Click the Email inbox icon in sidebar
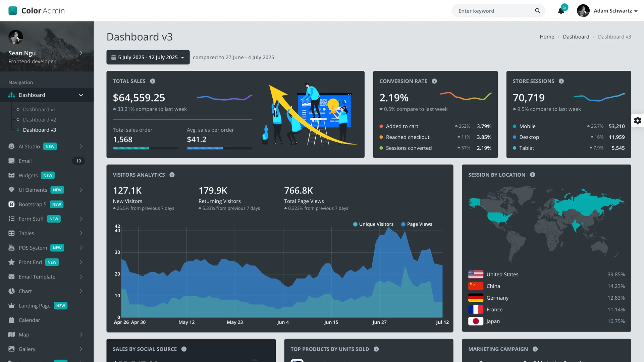The width and height of the screenshot is (644, 362). 11,161
